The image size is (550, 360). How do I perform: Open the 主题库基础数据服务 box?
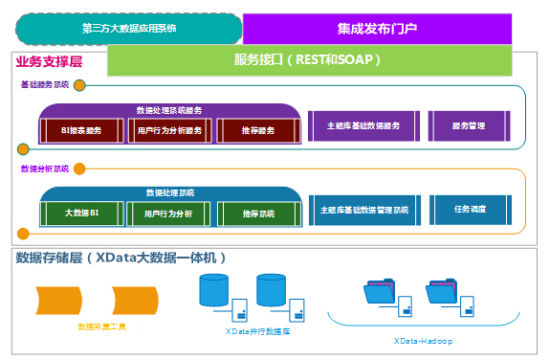(x=364, y=126)
